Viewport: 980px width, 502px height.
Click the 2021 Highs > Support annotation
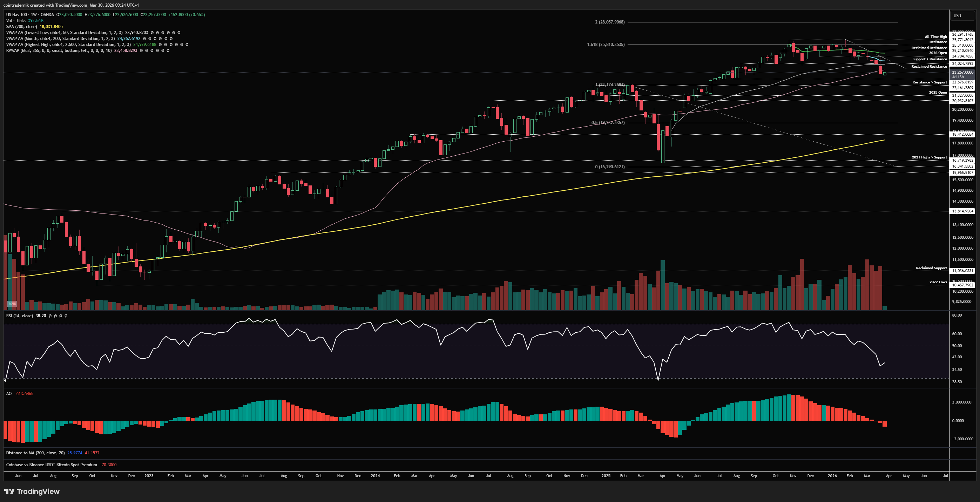coord(929,157)
